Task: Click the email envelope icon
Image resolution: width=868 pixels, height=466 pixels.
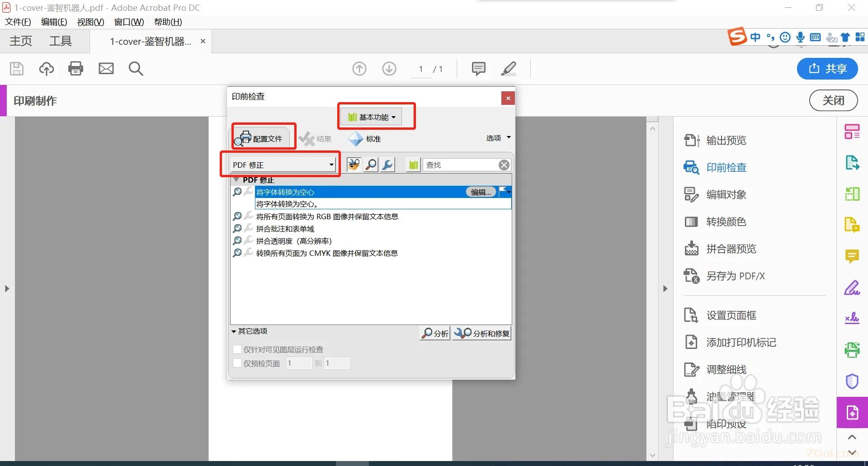Action: pos(106,69)
